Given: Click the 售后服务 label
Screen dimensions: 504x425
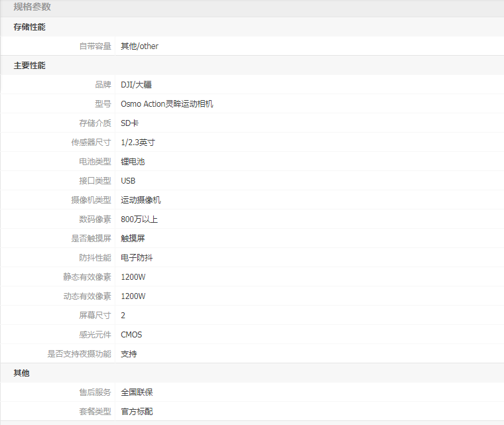Looking at the screenshot, I should tap(95, 393).
